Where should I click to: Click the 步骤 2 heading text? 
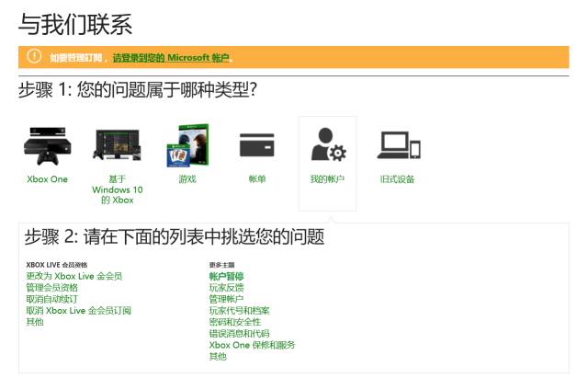[175, 237]
